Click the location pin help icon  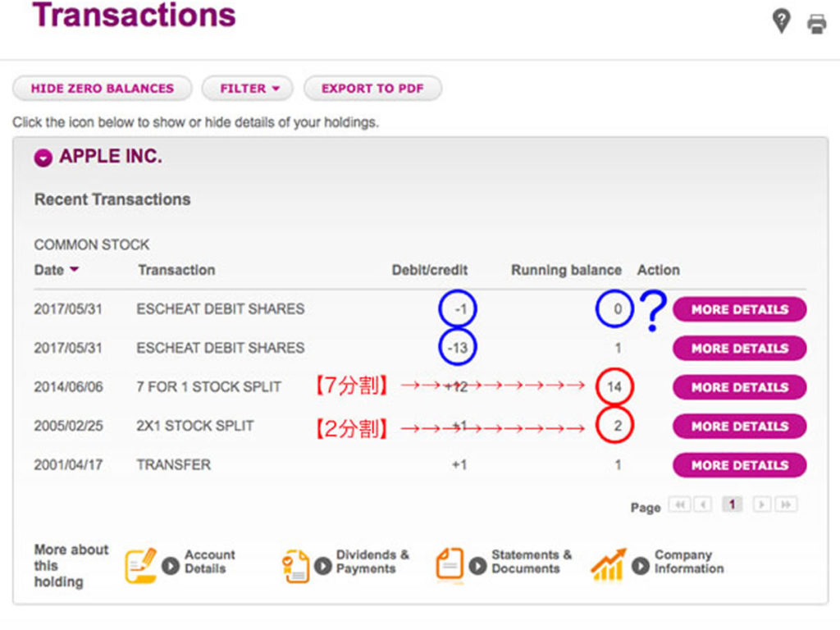click(x=781, y=21)
